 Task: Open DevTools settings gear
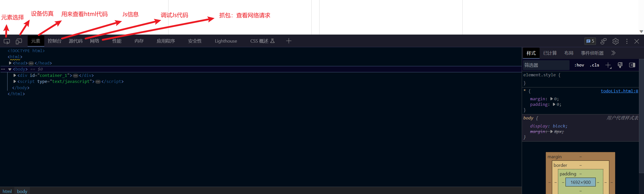pos(616,41)
